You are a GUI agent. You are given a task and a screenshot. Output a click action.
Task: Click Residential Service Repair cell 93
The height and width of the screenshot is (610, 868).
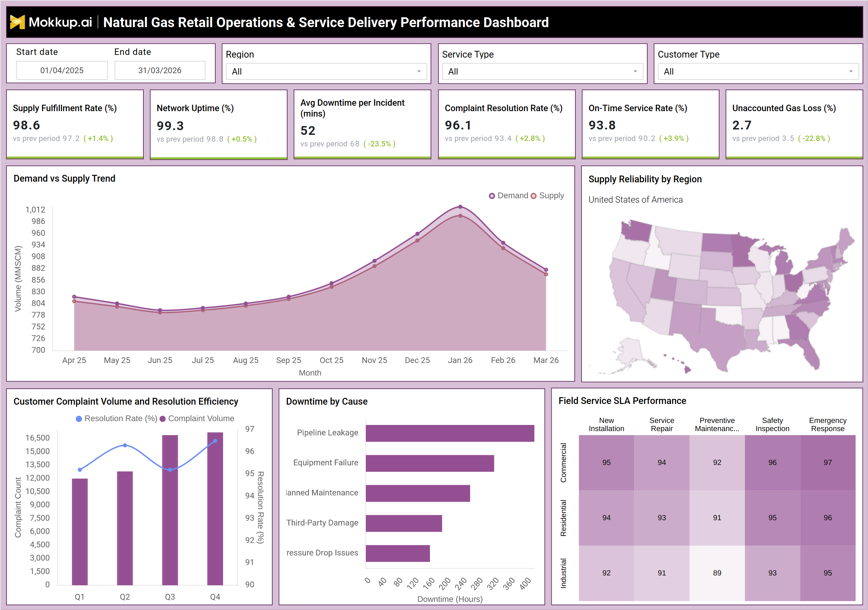click(x=662, y=518)
